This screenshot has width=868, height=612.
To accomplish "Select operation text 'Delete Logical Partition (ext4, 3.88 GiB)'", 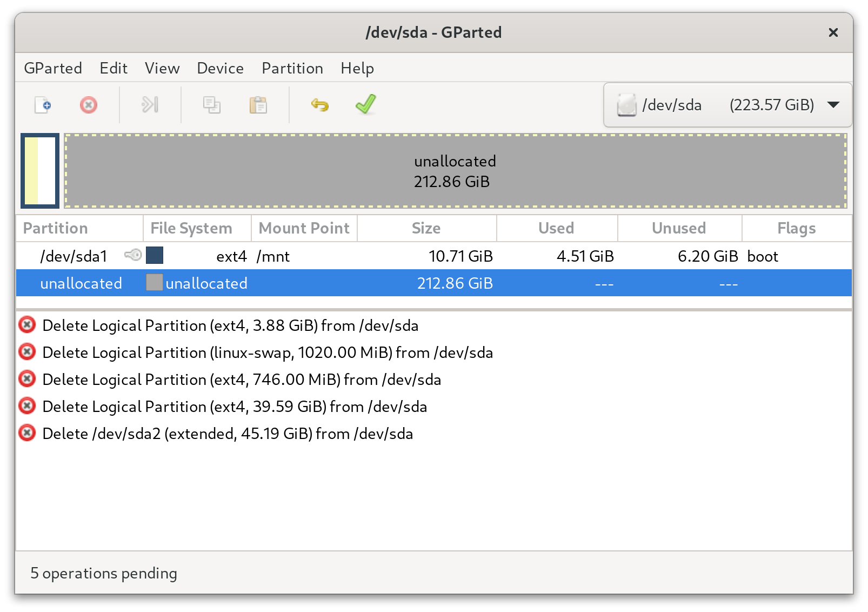I will coord(180,325).
